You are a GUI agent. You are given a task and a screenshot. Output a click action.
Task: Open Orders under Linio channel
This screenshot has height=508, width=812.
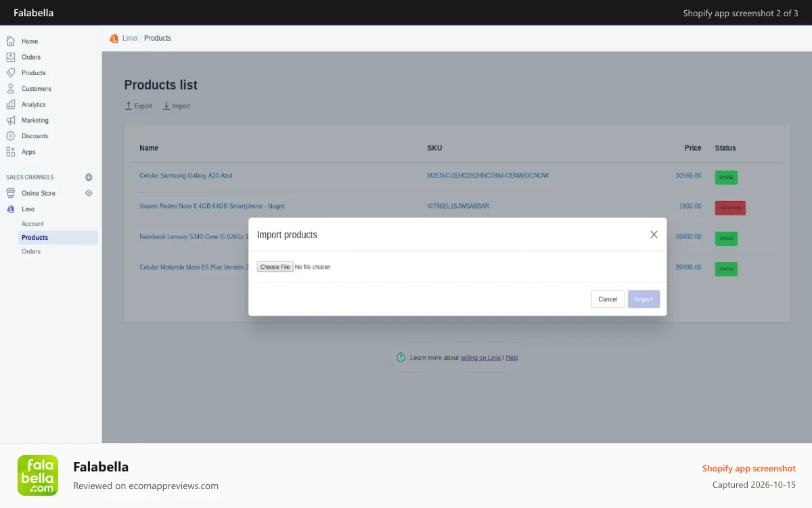coord(31,251)
